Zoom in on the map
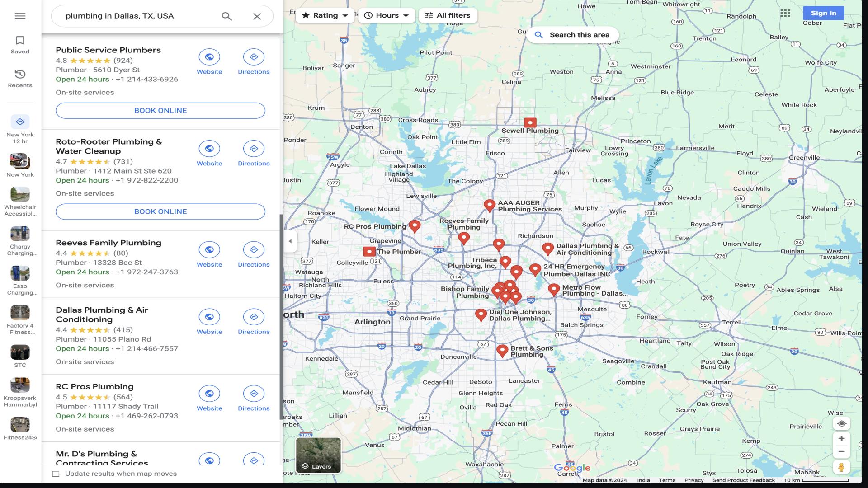 pos(841,438)
